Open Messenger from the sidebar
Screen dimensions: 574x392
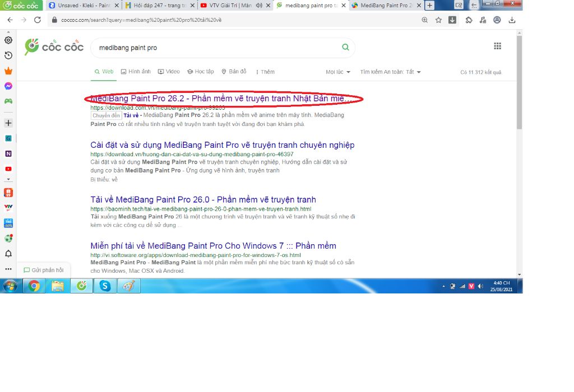pyautogui.click(x=8, y=86)
